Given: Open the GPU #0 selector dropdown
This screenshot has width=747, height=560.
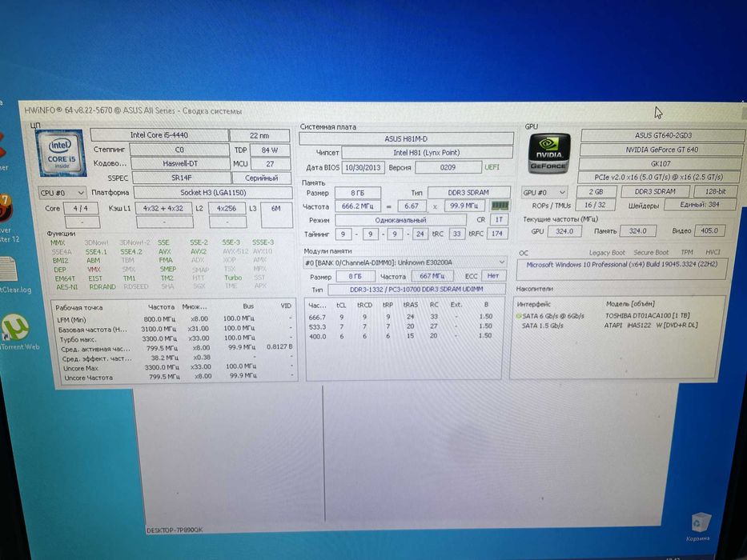Looking at the screenshot, I should pyautogui.click(x=544, y=192).
